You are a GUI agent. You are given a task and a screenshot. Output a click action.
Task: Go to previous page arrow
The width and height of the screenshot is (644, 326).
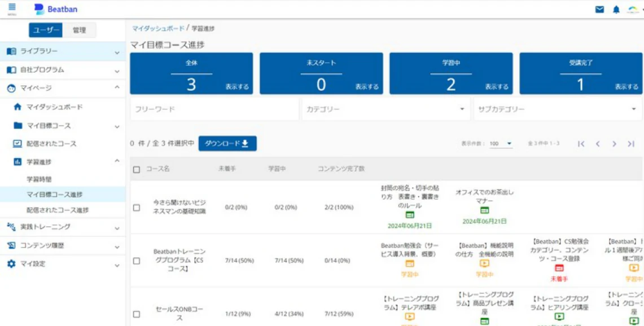pyautogui.click(x=598, y=144)
